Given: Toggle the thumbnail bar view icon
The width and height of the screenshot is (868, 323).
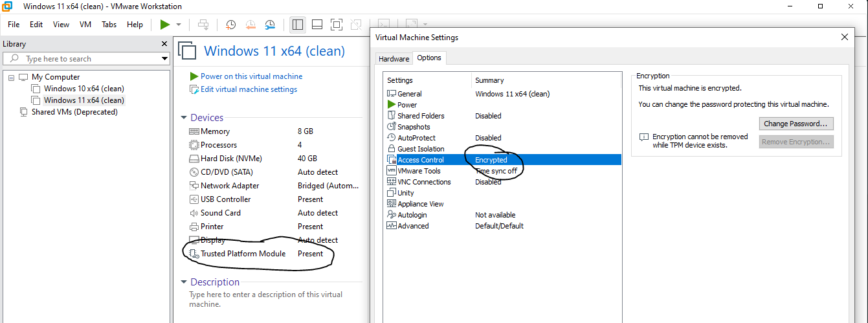Looking at the screenshot, I should tap(317, 25).
